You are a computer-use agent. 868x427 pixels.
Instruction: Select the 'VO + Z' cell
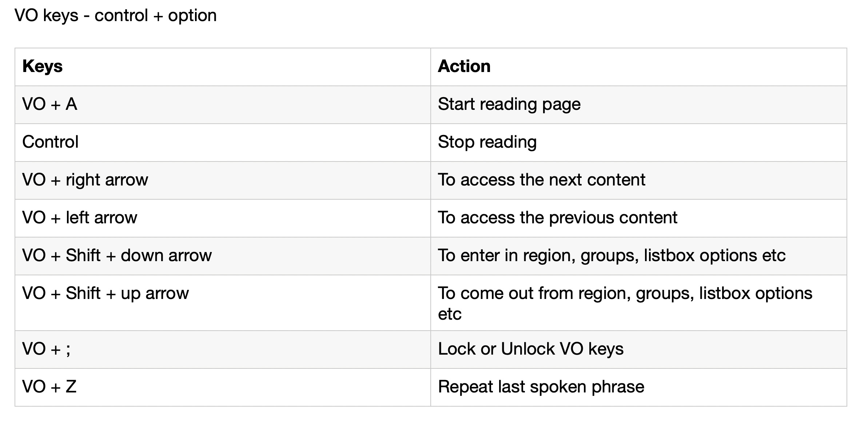49,387
